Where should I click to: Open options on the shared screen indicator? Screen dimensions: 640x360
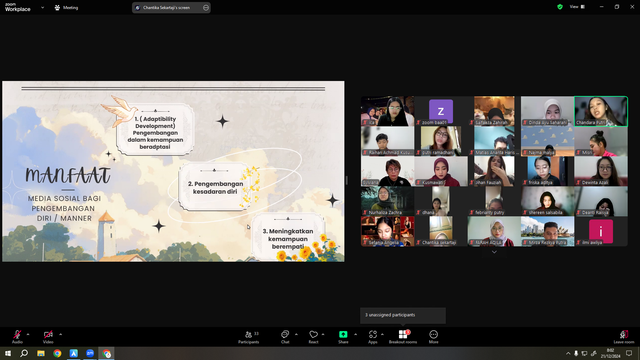click(x=206, y=7)
